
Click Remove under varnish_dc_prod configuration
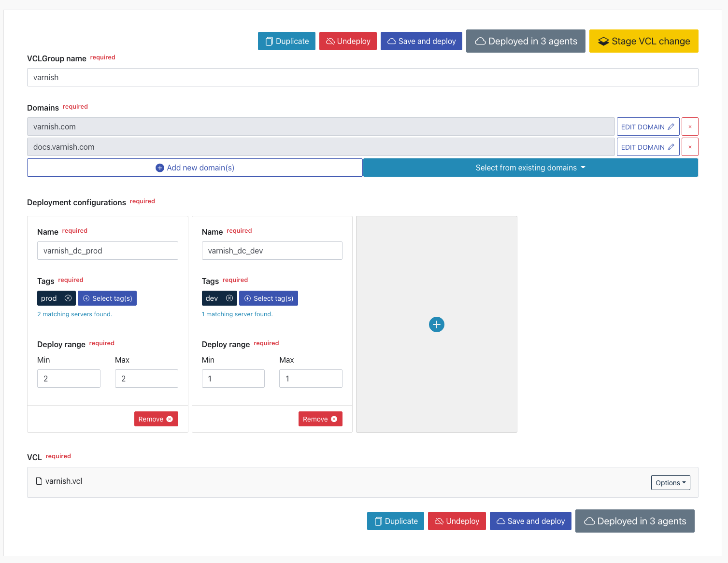(156, 419)
